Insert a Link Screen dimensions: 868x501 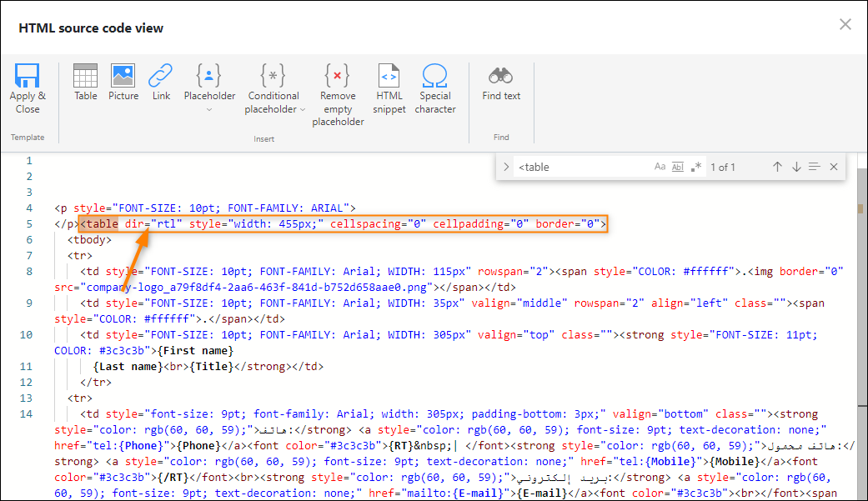[x=161, y=82]
